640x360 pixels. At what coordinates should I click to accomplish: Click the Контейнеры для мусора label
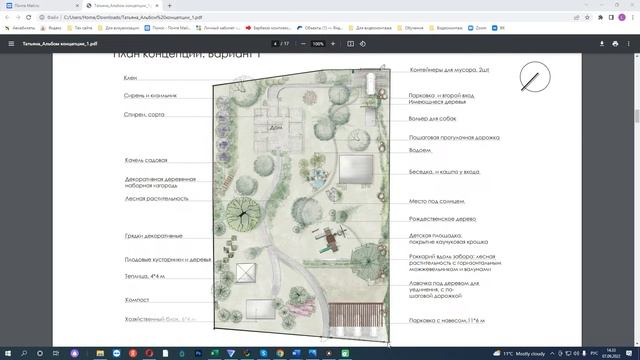pos(449,70)
